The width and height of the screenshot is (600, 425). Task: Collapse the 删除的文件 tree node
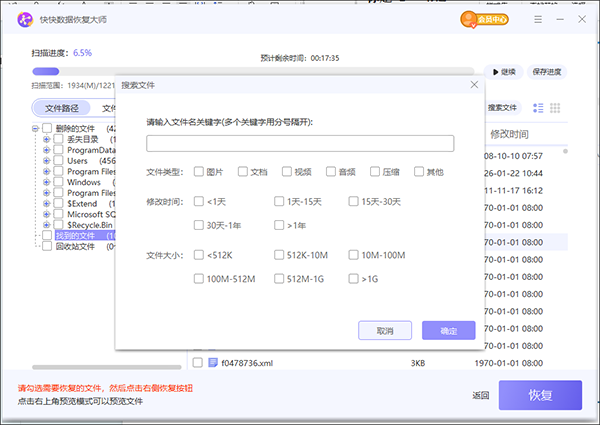(35, 129)
